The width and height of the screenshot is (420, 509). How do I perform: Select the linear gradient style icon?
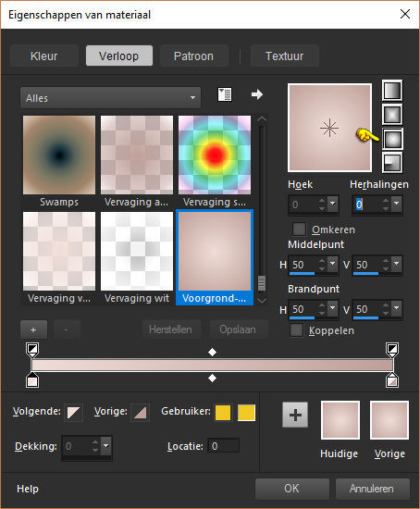pos(392,91)
